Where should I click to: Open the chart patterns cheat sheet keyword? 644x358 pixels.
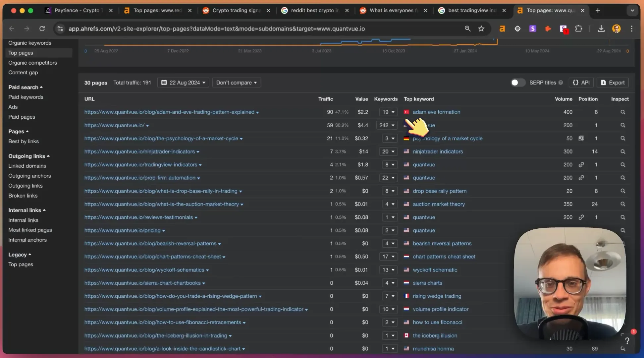point(444,257)
